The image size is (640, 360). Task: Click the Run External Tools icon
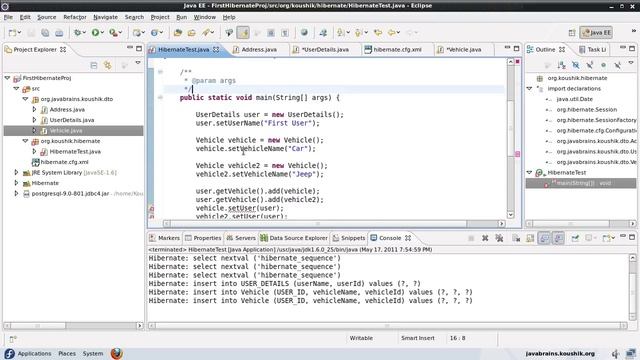coord(113,33)
